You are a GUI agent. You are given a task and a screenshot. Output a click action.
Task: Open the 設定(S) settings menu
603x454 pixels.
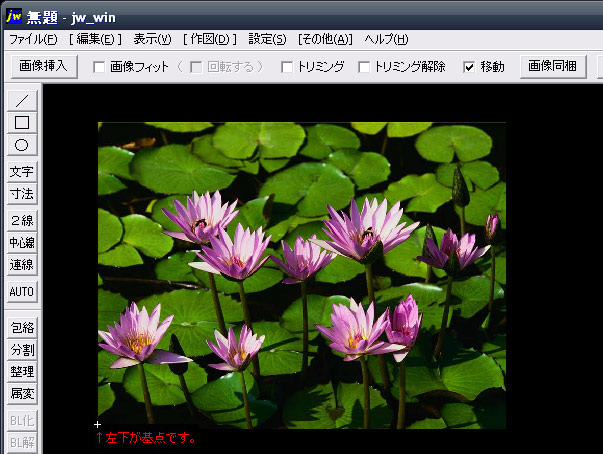(267, 39)
